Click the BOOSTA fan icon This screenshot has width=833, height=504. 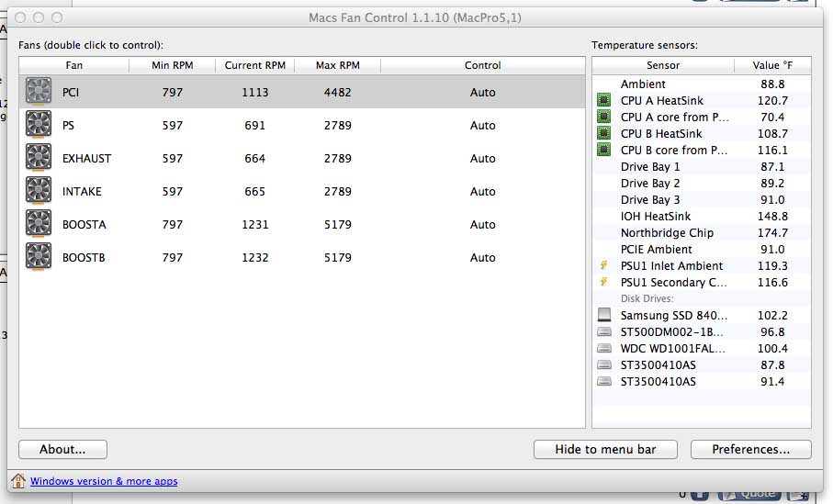pyautogui.click(x=39, y=224)
